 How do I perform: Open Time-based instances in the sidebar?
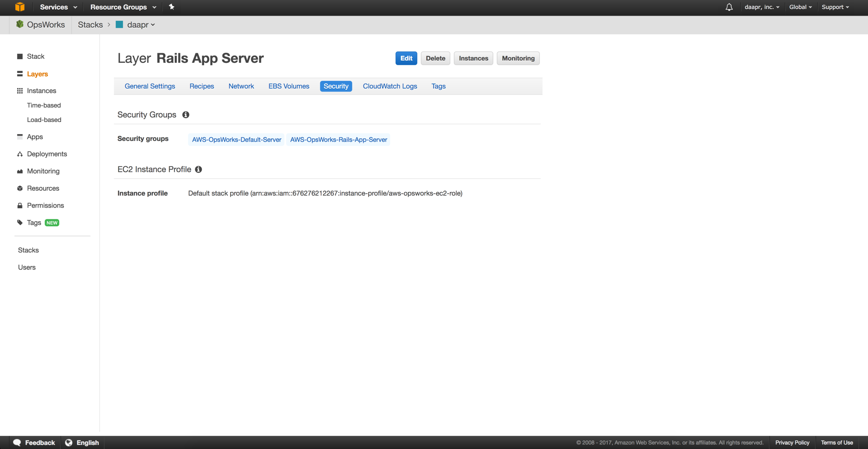[x=44, y=105]
